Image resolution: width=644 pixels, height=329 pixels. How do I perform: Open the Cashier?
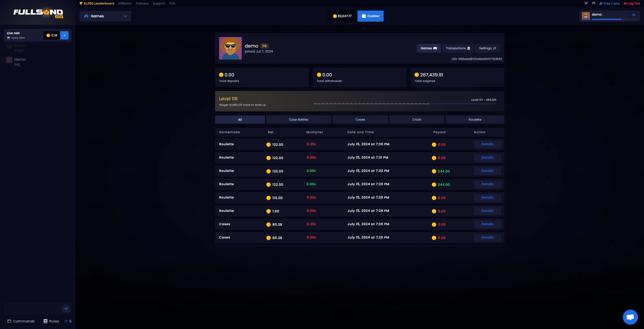(x=370, y=16)
